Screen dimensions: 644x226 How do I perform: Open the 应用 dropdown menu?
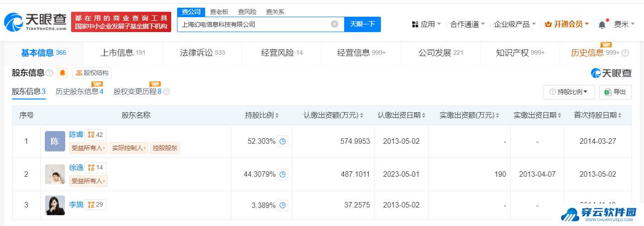tap(426, 24)
